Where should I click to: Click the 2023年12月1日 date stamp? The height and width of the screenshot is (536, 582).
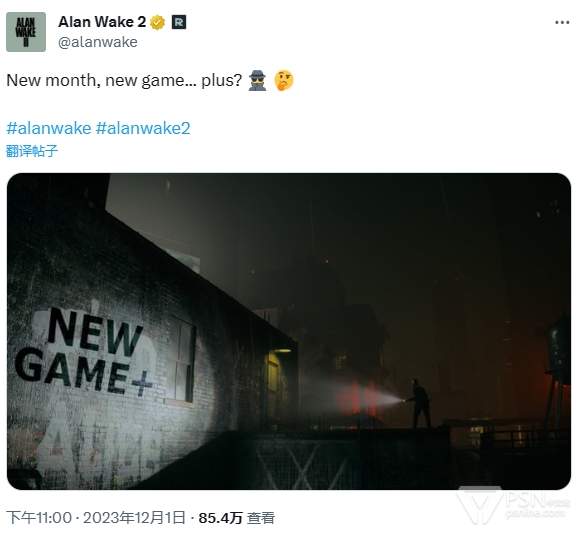tap(134, 517)
